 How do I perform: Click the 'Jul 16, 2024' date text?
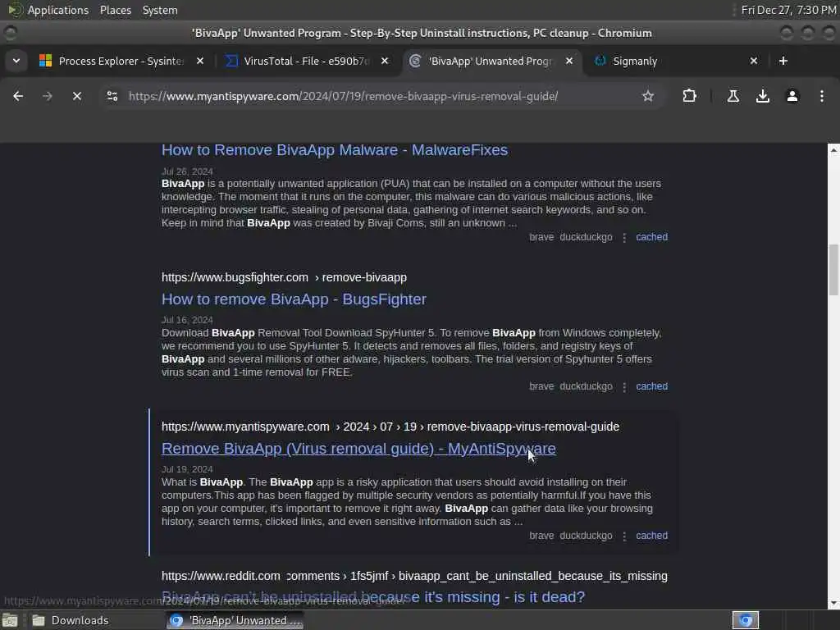click(187, 321)
